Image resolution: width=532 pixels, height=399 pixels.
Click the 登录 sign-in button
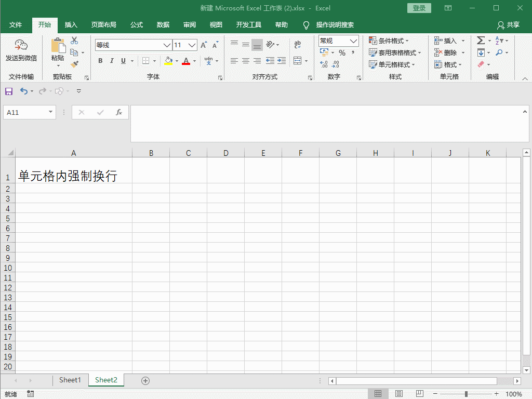pyautogui.click(x=419, y=8)
